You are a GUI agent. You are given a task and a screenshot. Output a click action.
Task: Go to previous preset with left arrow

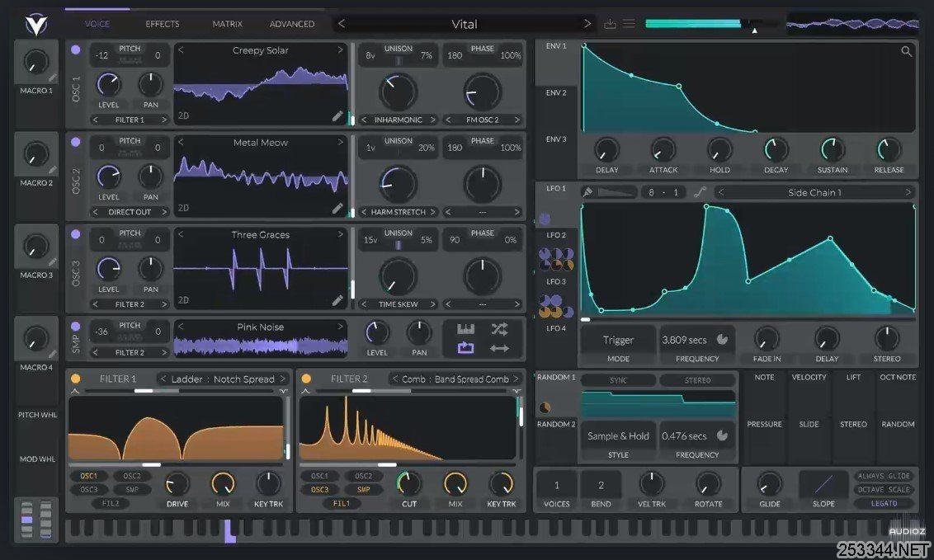(342, 24)
